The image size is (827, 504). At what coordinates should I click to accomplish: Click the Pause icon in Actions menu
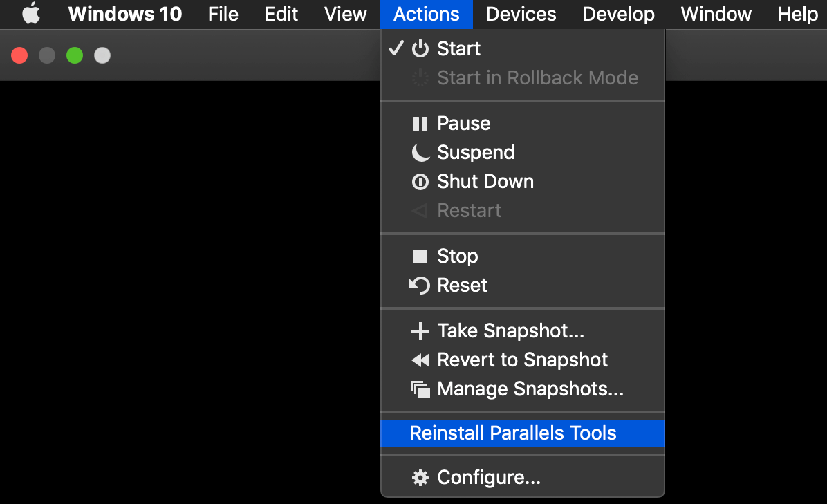420,124
